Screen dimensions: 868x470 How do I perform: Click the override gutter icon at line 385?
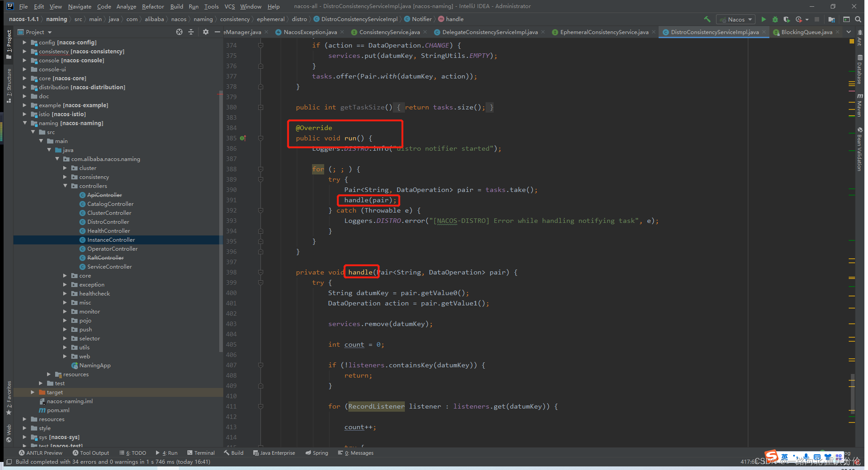243,138
